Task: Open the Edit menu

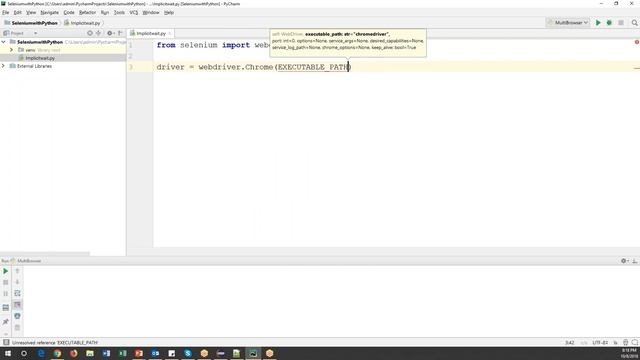Action: (18, 13)
